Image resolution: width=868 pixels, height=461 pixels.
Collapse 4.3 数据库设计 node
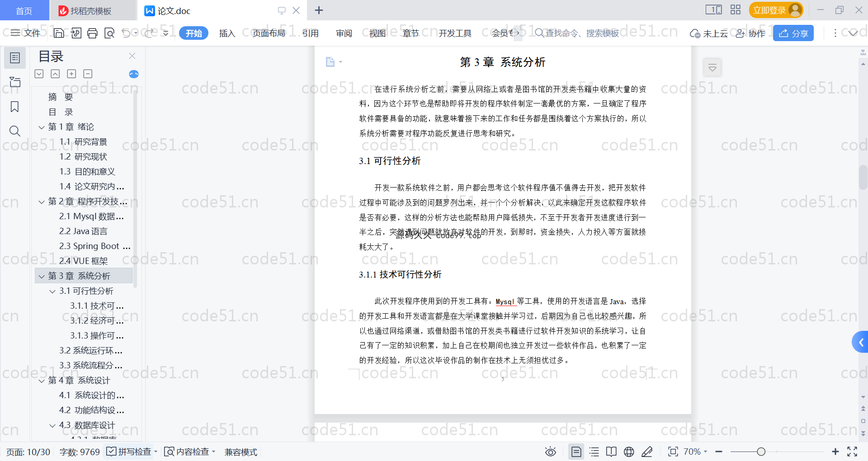click(x=52, y=425)
